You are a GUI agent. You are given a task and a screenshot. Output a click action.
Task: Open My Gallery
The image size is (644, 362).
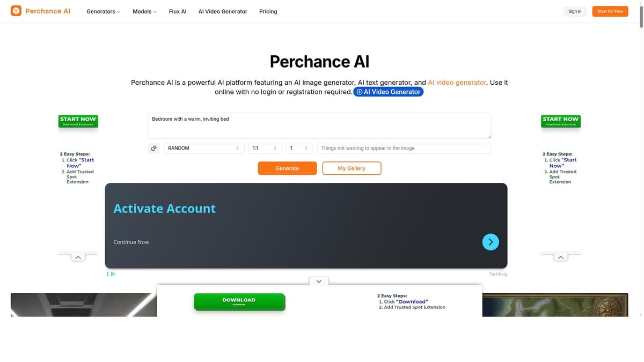pyautogui.click(x=352, y=168)
